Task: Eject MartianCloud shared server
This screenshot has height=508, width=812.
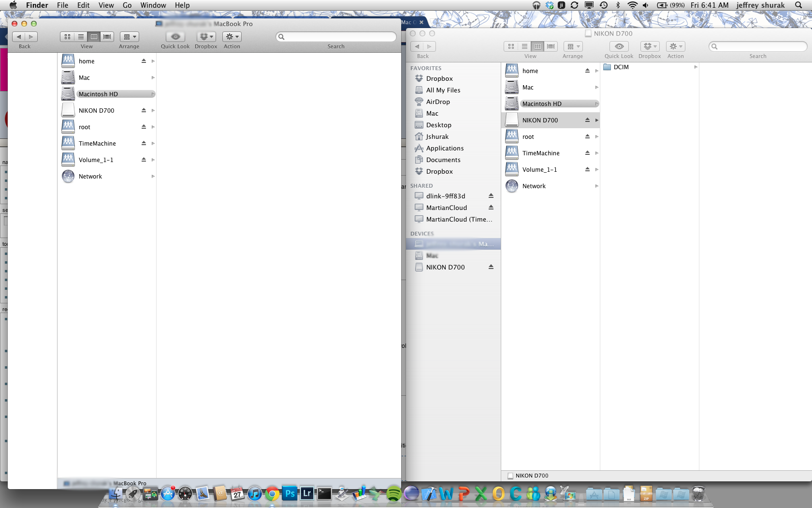Action: (491, 208)
